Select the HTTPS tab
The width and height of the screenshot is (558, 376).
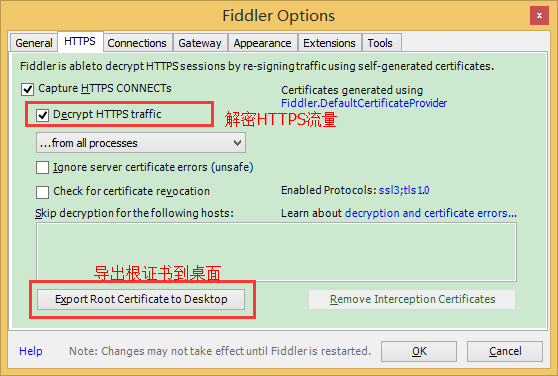click(x=80, y=42)
